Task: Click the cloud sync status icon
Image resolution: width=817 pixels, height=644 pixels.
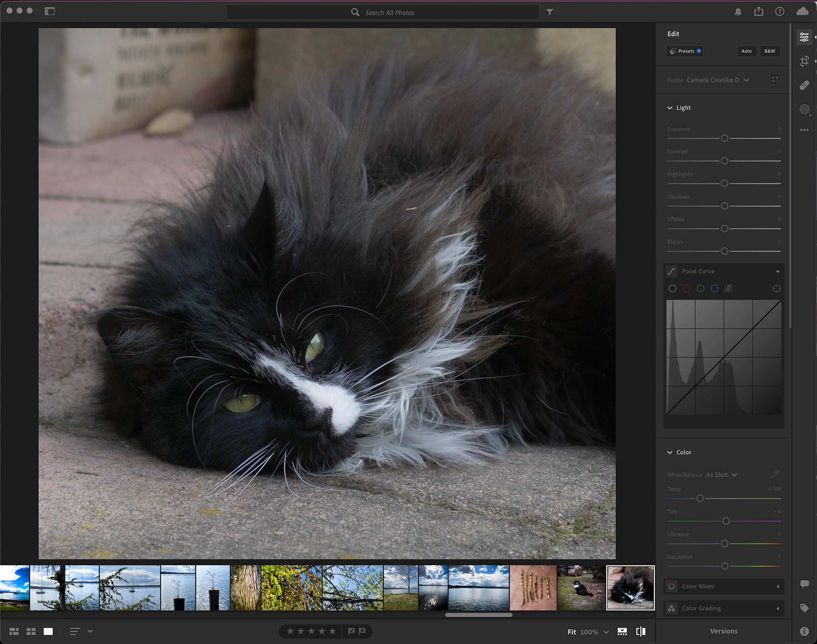Action: click(x=802, y=11)
